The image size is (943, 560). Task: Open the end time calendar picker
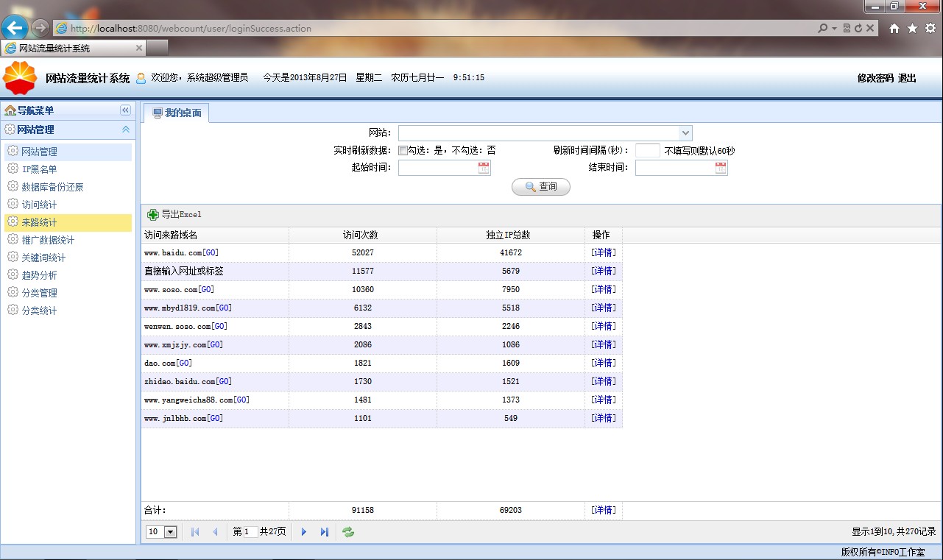[721, 168]
